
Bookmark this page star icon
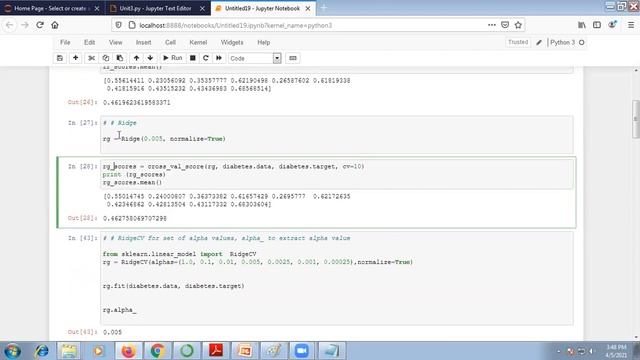click(518, 25)
